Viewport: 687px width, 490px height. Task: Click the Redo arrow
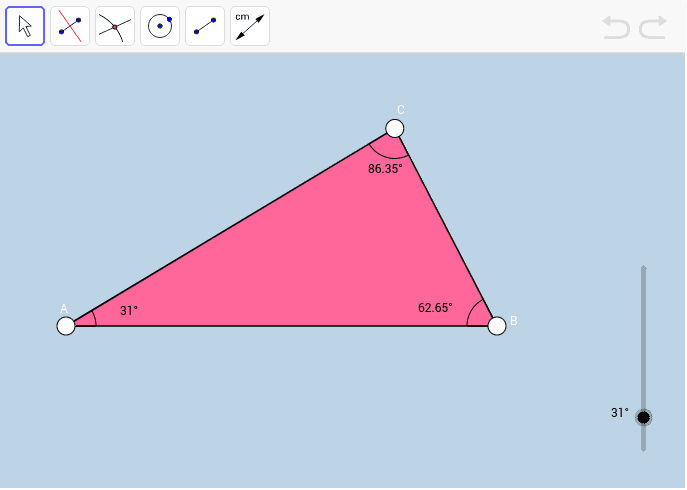(x=653, y=27)
